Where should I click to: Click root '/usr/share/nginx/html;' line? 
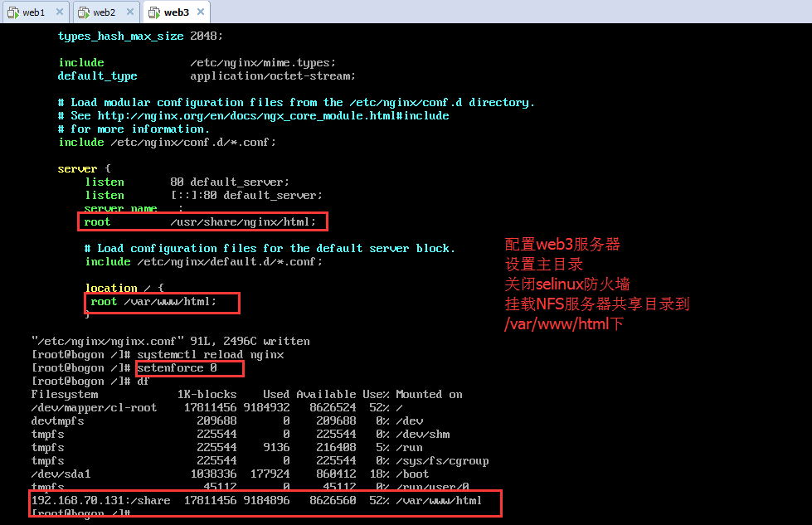tap(200, 222)
